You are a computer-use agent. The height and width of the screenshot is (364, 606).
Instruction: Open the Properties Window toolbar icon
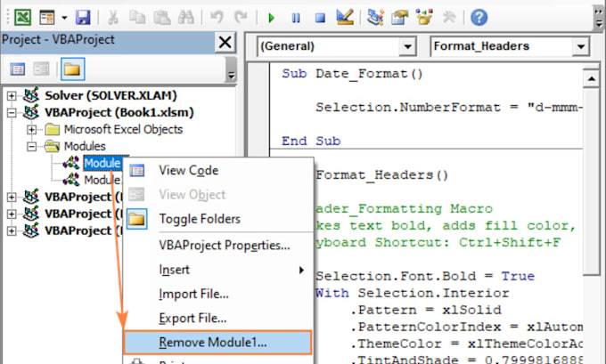coord(399,18)
